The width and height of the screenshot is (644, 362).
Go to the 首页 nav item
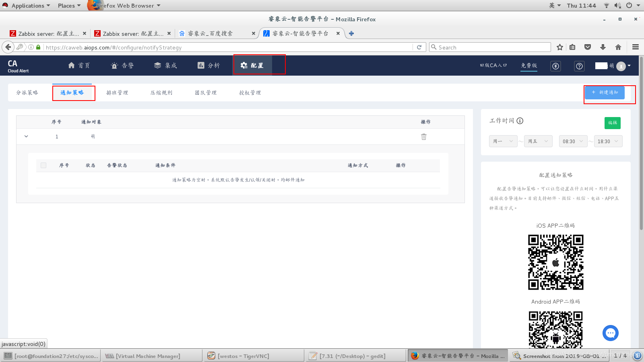click(x=79, y=66)
